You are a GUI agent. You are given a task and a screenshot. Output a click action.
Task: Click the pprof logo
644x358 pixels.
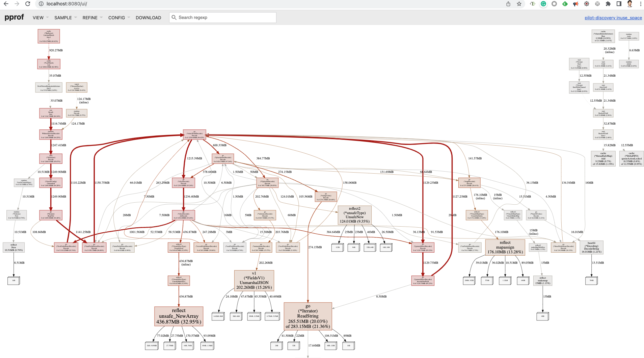(x=14, y=17)
